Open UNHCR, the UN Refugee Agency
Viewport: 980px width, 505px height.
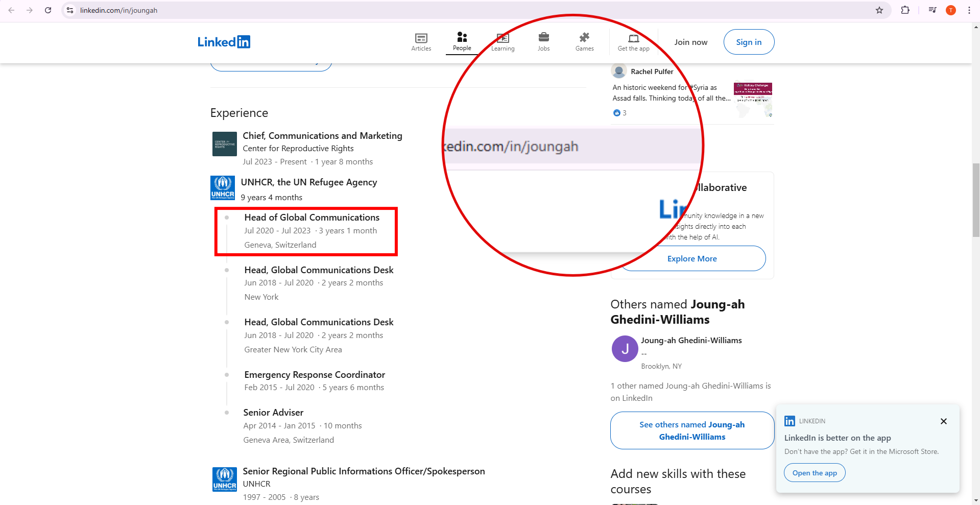(x=309, y=182)
